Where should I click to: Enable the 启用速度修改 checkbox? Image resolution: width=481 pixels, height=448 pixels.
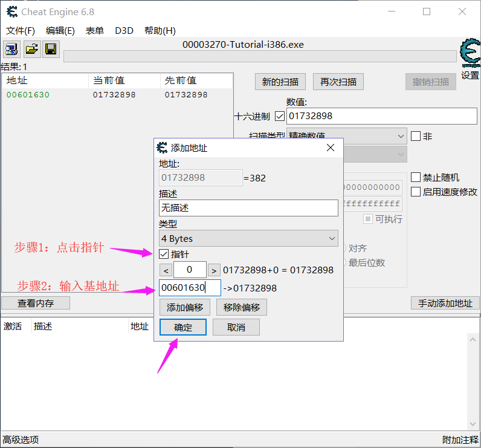416,192
